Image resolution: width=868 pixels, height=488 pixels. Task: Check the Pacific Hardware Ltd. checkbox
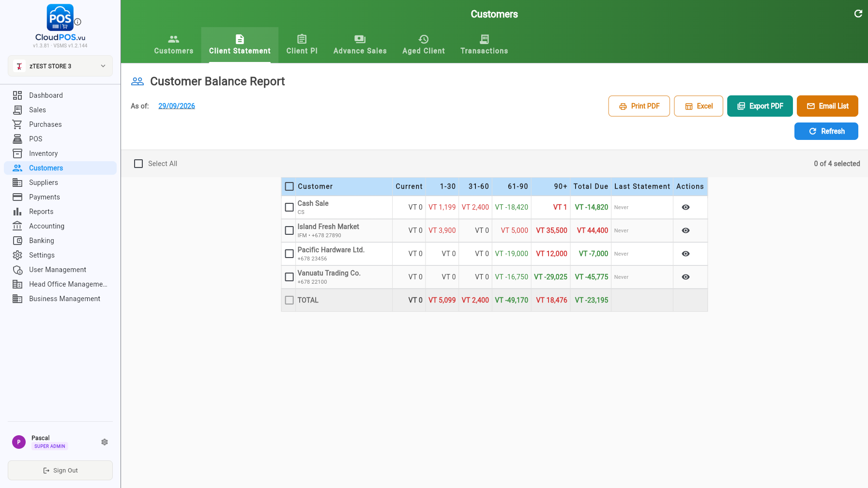(x=289, y=254)
